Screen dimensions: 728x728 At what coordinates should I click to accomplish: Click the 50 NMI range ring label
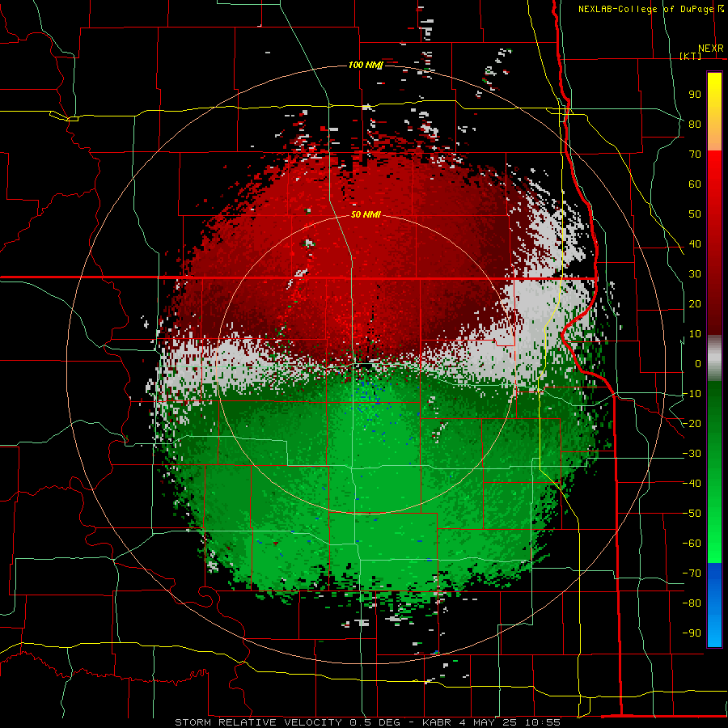click(x=366, y=214)
